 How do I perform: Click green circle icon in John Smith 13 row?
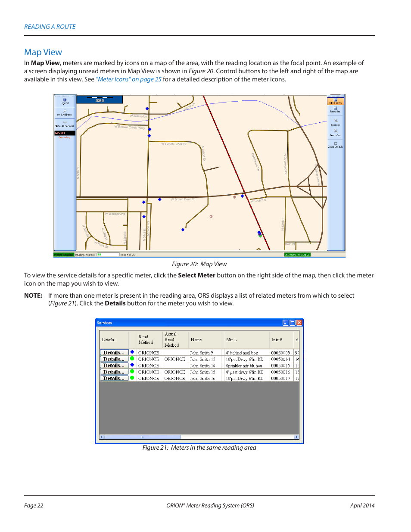[x=132, y=358]
